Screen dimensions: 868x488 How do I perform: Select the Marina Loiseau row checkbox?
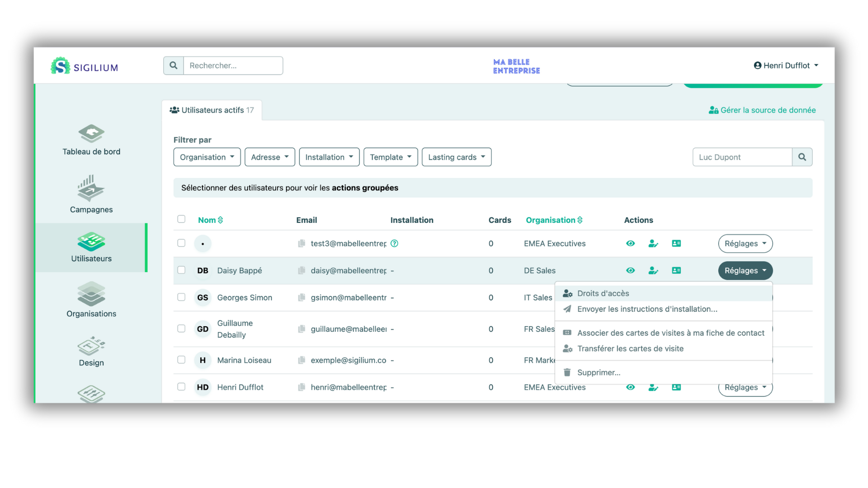point(181,360)
